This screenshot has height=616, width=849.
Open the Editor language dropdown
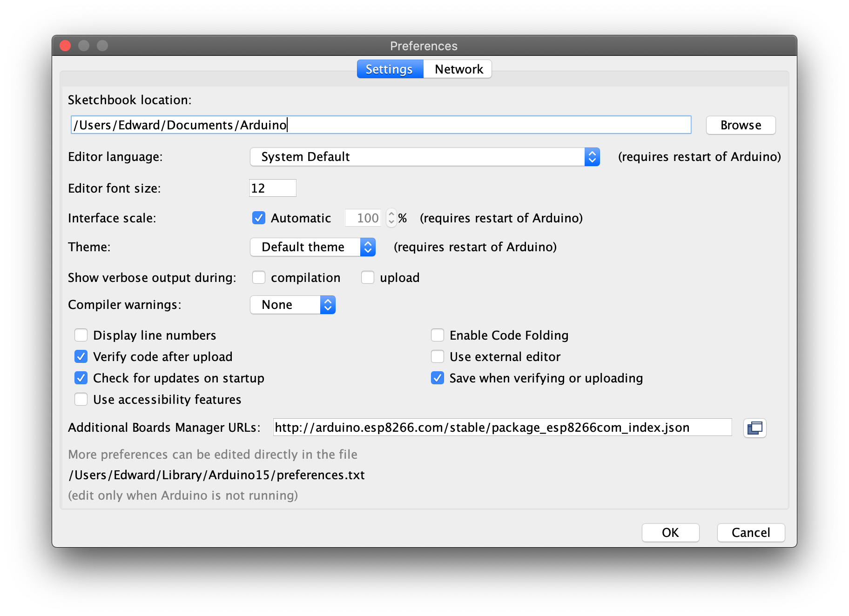click(x=425, y=157)
